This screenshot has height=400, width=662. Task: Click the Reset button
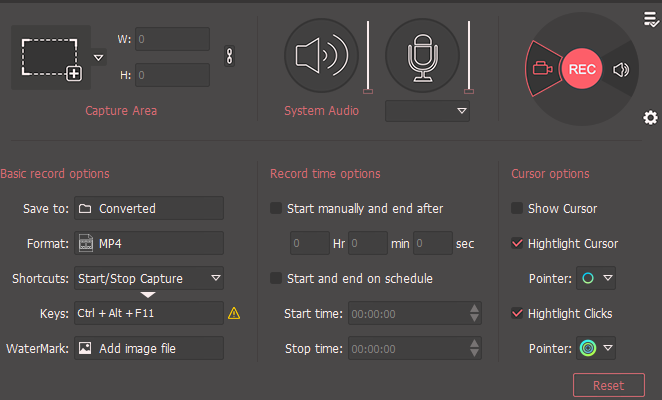(608, 385)
